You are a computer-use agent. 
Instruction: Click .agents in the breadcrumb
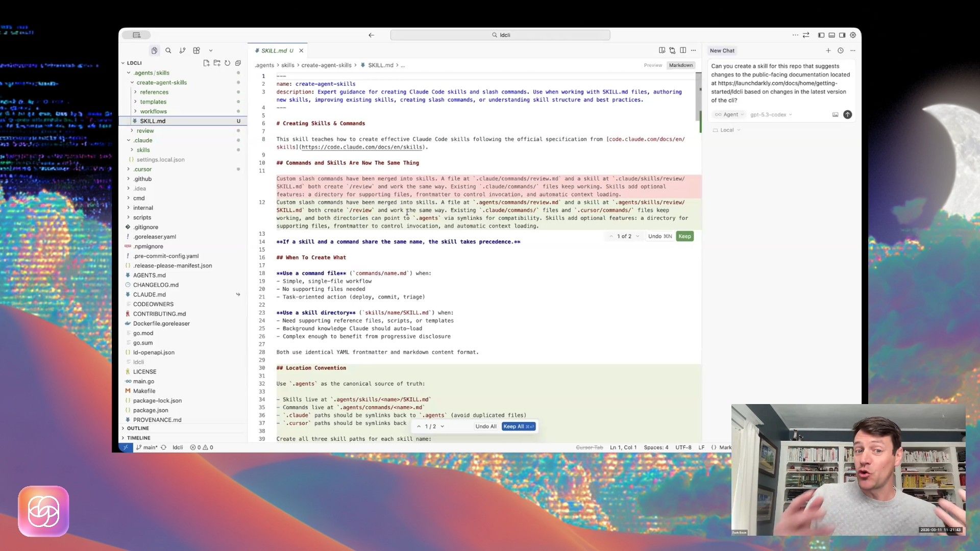pyautogui.click(x=264, y=65)
